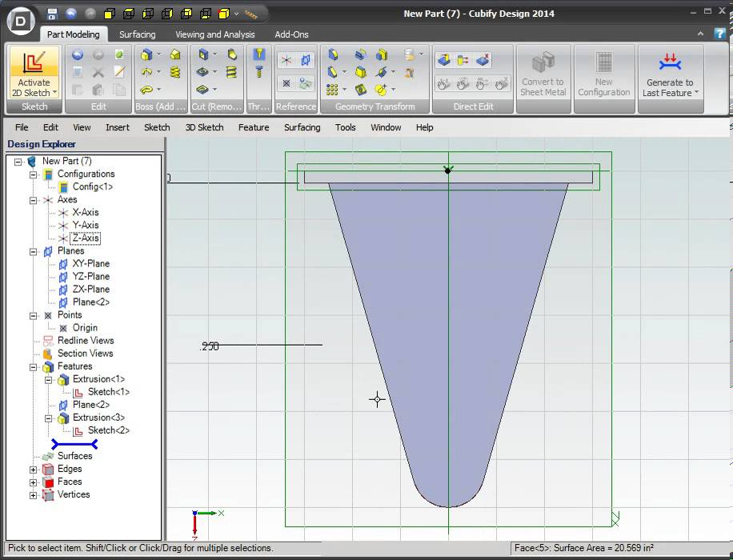The width and height of the screenshot is (733, 560).
Task: Insert a reference Point
Action: (x=286, y=83)
